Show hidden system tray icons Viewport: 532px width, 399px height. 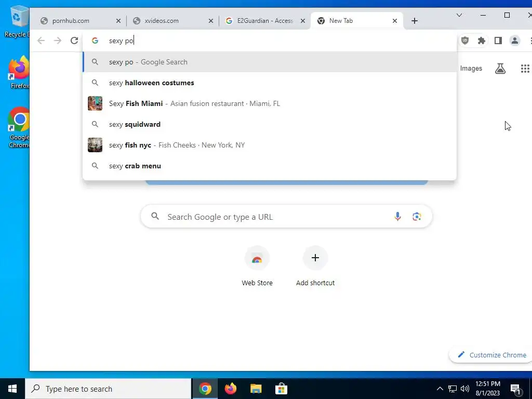pyautogui.click(x=440, y=389)
